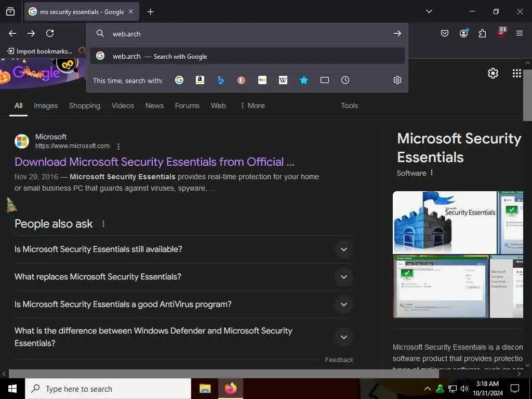This screenshot has height=399, width=532.
Task: Search this time with eBay
Action: pyautogui.click(x=262, y=80)
